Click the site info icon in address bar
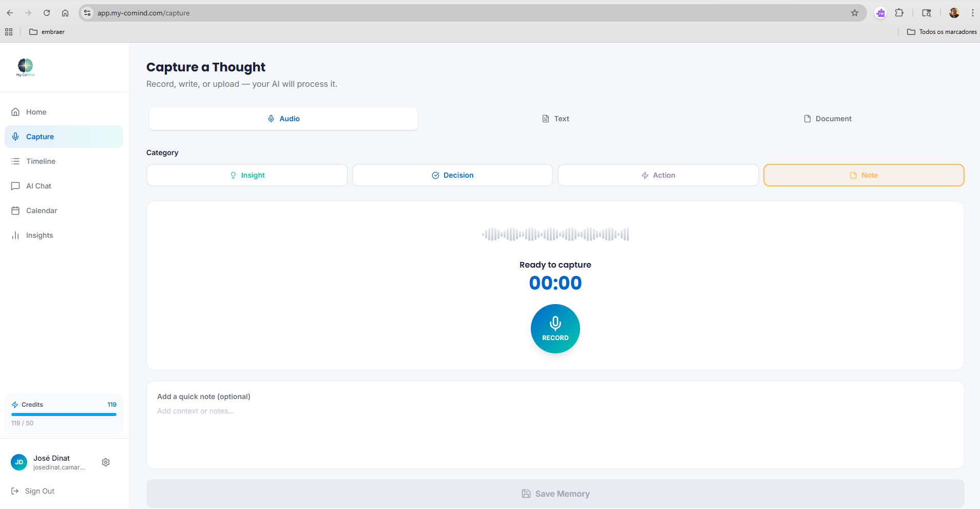 tap(87, 13)
